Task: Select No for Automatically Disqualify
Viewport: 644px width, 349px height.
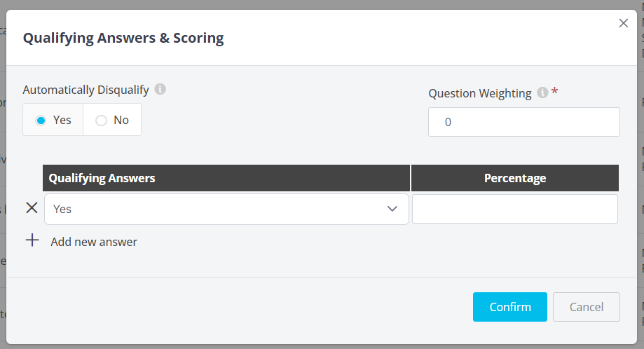Action: click(x=102, y=120)
